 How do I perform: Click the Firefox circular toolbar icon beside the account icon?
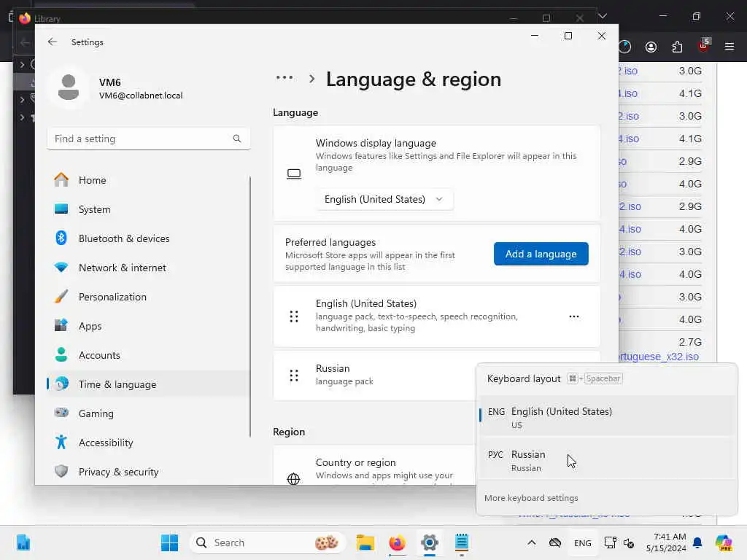[624, 46]
